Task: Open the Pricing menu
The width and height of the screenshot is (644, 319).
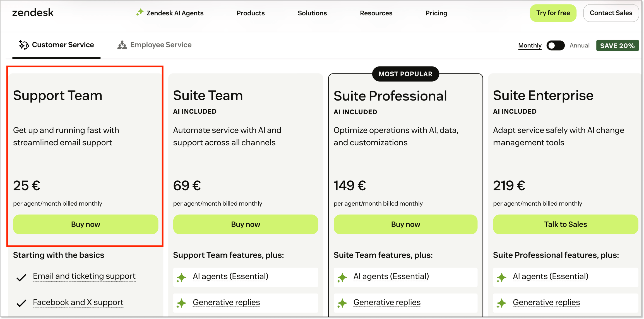Action: pos(436,13)
